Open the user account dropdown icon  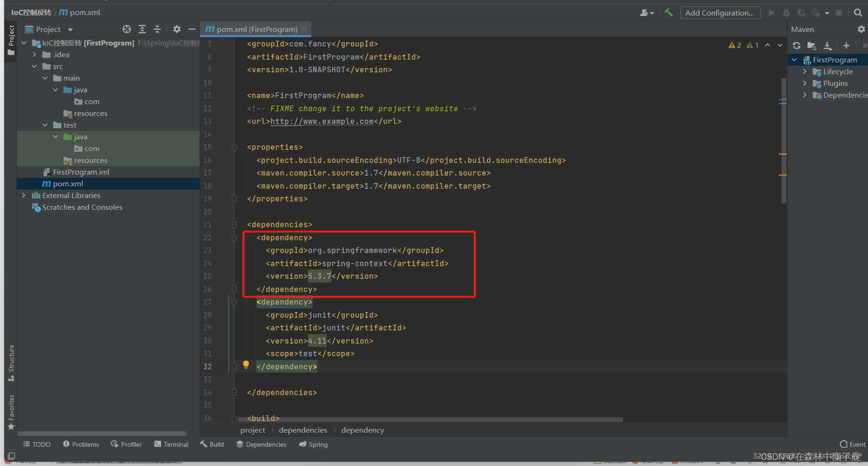pos(646,13)
